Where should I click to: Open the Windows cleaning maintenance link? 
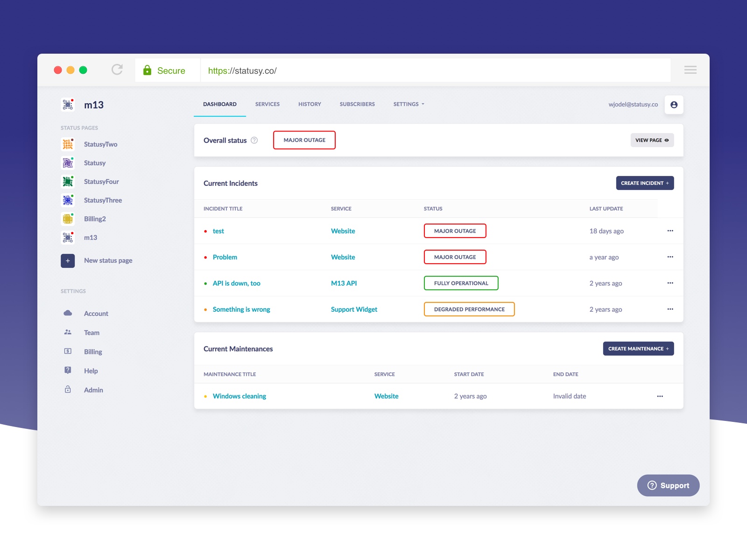point(240,396)
